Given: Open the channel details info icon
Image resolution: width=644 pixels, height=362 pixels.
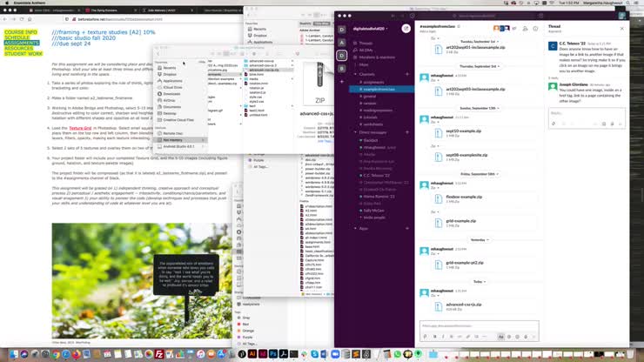Looking at the screenshot, I should click(536, 29).
